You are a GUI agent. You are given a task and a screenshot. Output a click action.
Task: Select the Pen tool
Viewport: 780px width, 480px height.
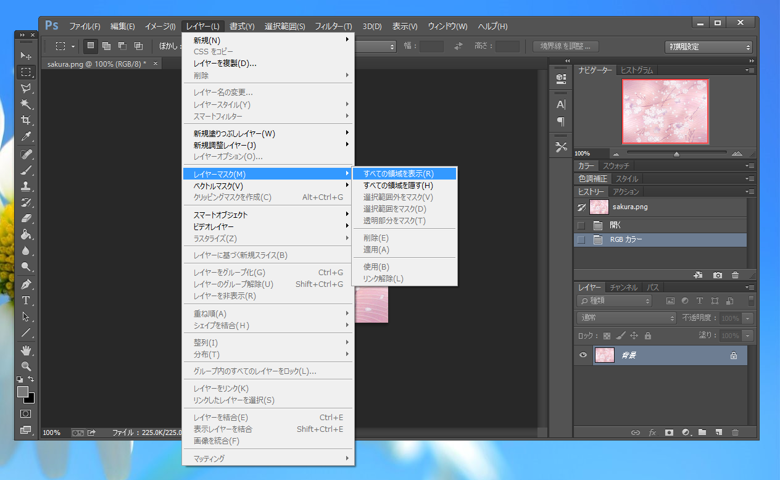(x=27, y=284)
